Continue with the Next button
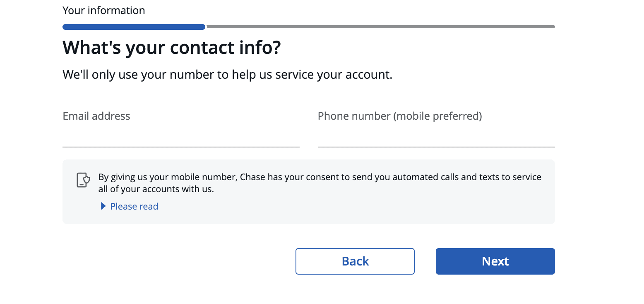644x304 pixels. click(x=495, y=261)
